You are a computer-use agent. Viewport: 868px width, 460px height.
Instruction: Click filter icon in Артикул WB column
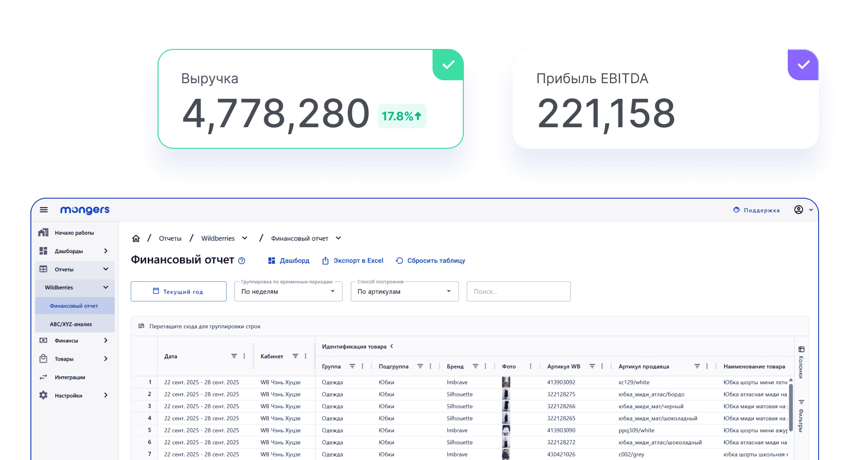click(592, 367)
